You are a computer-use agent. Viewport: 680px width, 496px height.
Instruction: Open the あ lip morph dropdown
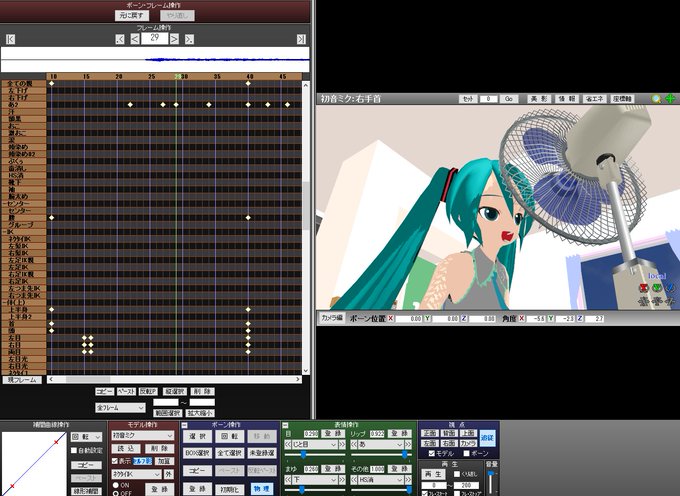point(381,445)
